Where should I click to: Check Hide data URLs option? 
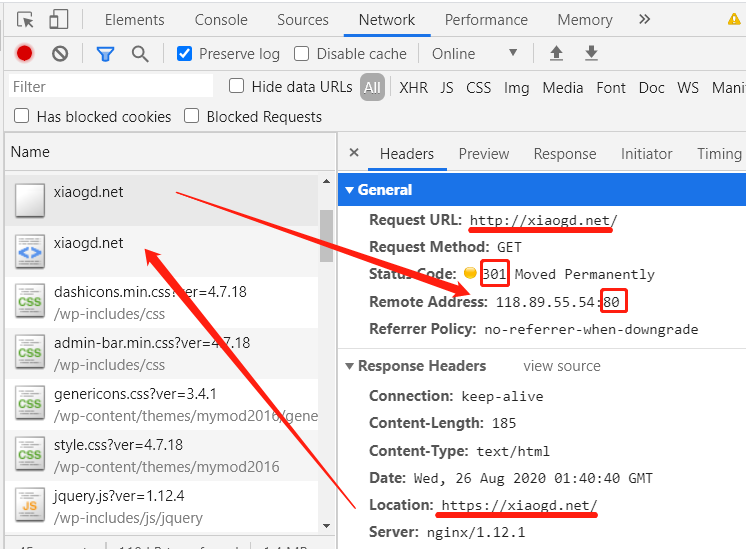coord(236,86)
